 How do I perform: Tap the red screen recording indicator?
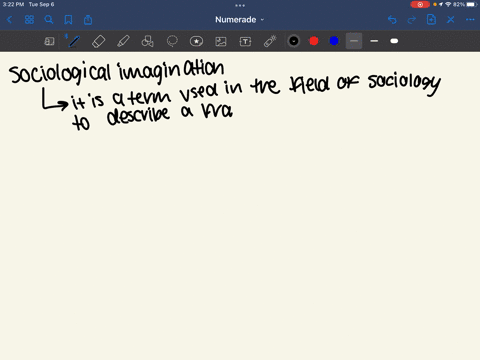point(420,4)
